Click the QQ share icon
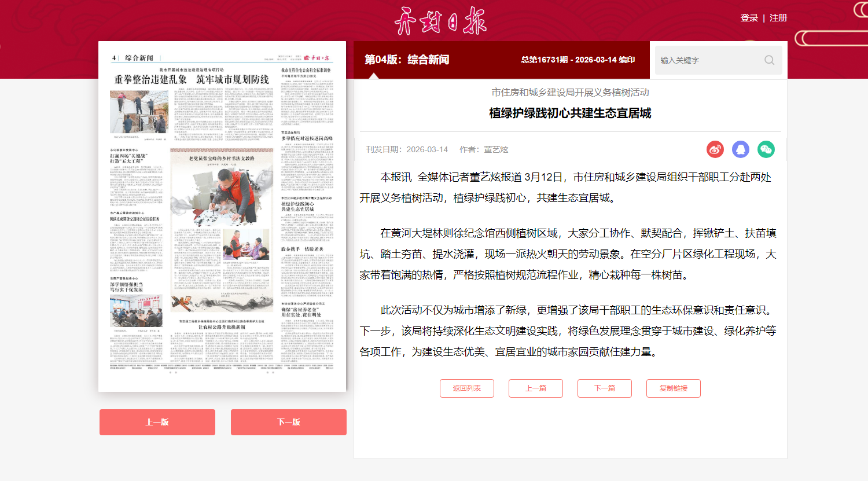Viewport: 868px width, 481px height. tap(741, 149)
